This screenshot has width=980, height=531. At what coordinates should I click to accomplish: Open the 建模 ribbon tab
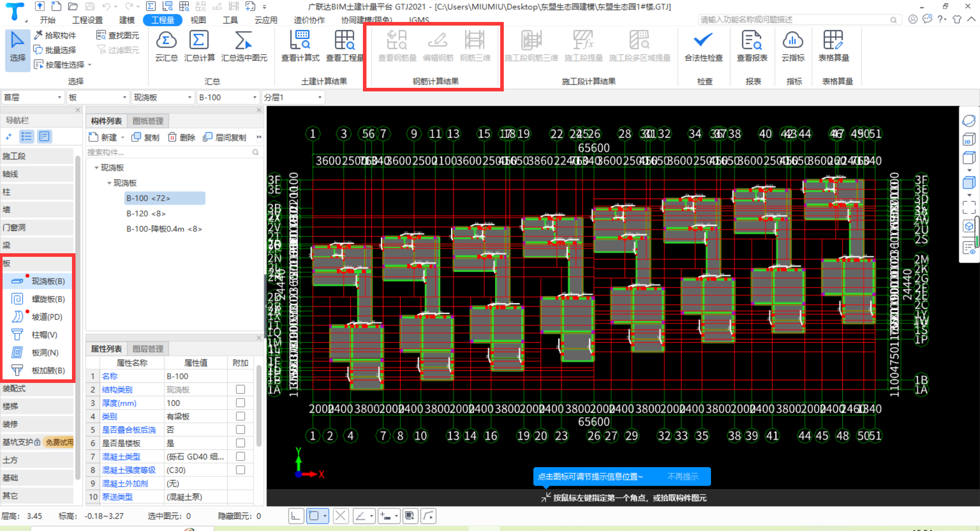[x=127, y=20]
